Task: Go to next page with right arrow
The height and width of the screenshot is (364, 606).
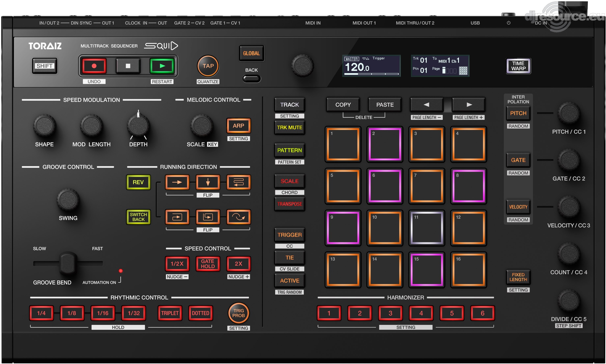Action: [x=469, y=105]
